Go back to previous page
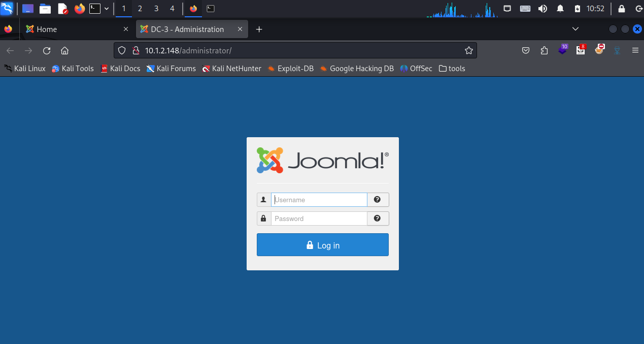The height and width of the screenshot is (344, 644). 10,50
